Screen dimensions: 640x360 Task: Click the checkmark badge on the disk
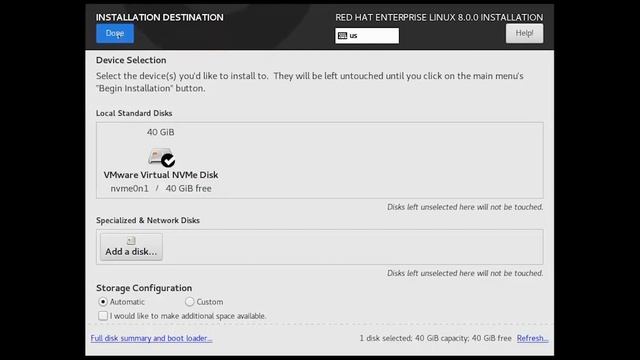pyautogui.click(x=168, y=160)
